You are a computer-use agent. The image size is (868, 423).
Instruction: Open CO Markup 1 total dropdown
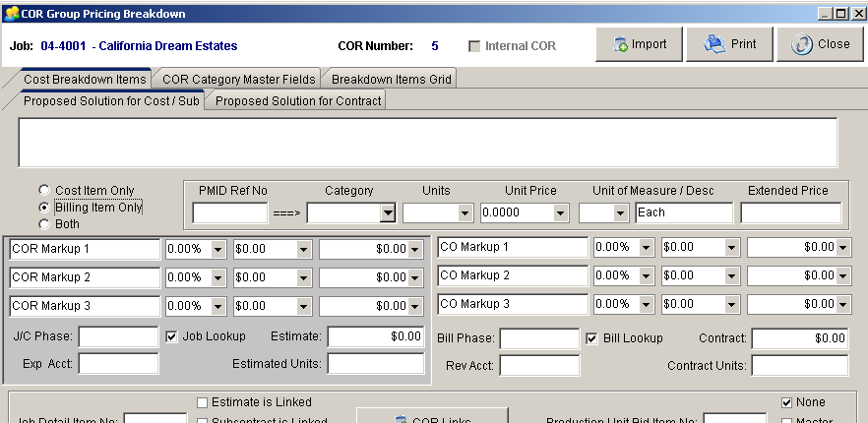click(843, 248)
